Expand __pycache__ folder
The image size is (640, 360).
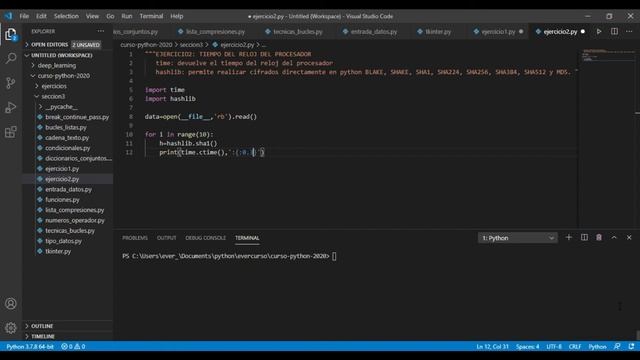(x=67, y=107)
